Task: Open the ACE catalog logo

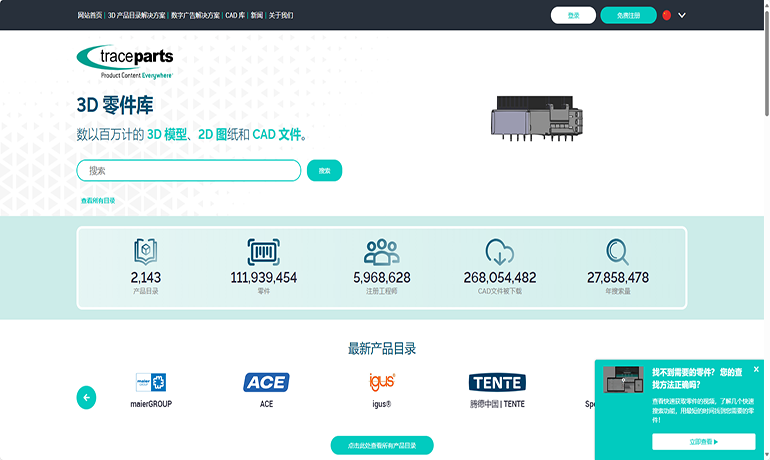Action: pyautogui.click(x=266, y=382)
